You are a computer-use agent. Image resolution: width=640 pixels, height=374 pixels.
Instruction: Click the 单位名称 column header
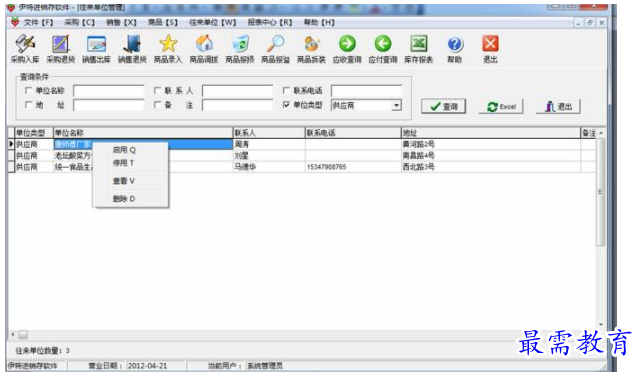[x=143, y=133]
